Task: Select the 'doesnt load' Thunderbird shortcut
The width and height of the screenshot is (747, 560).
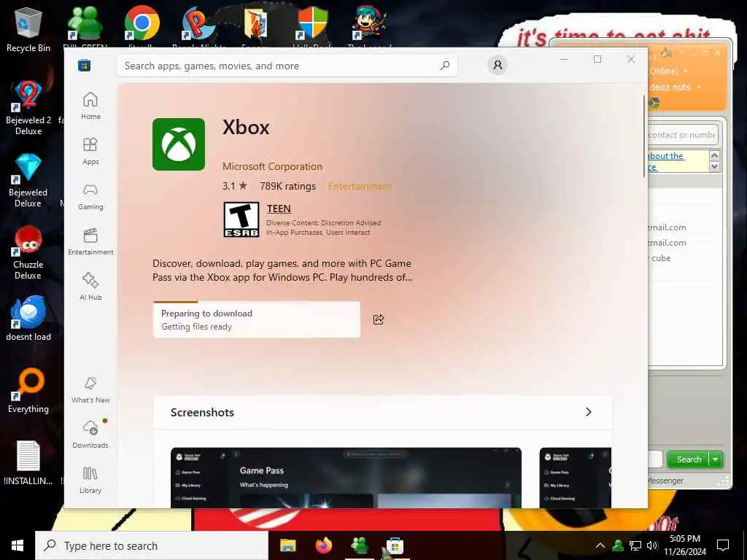Action: click(28, 318)
